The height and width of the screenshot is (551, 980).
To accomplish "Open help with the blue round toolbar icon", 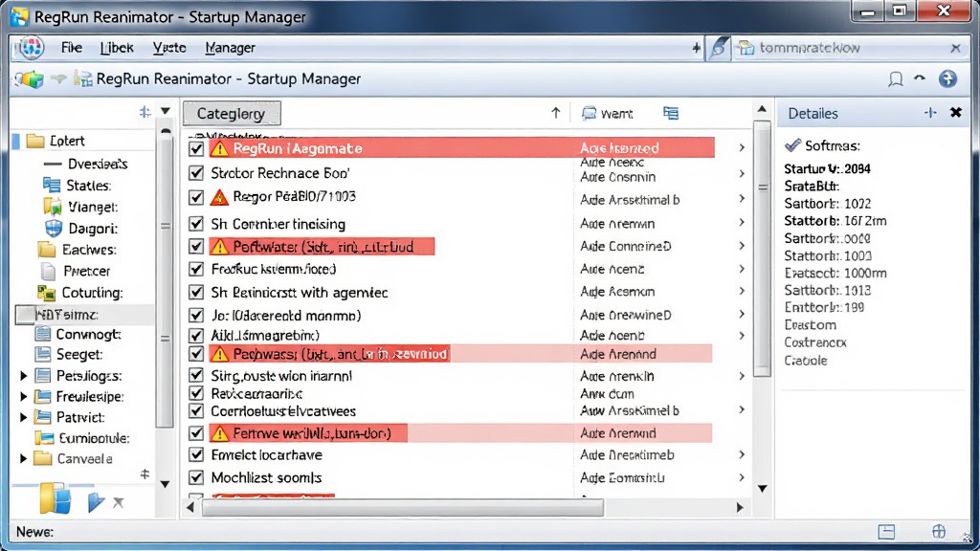I will coord(947,78).
